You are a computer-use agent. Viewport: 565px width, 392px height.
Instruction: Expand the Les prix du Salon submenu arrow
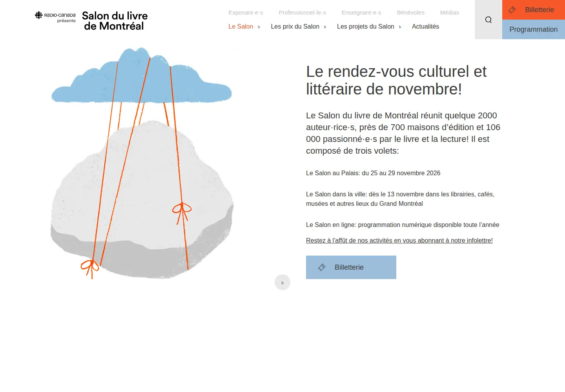pyautogui.click(x=325, y=27)
